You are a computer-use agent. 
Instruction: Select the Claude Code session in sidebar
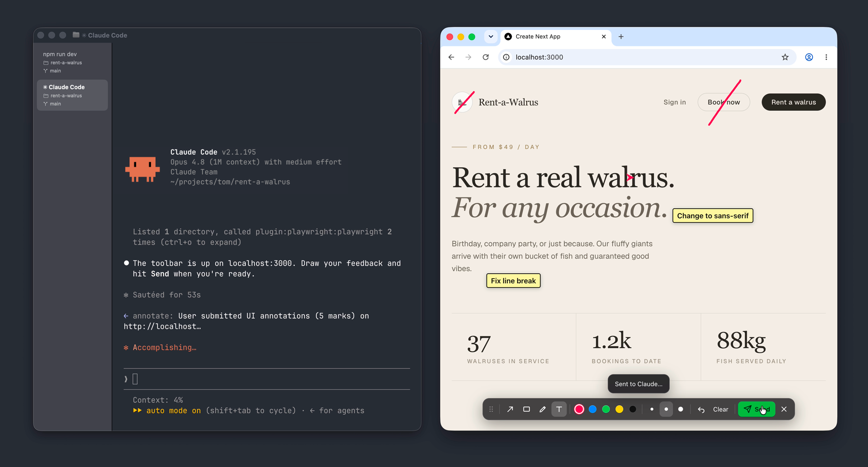coord(72,95)
